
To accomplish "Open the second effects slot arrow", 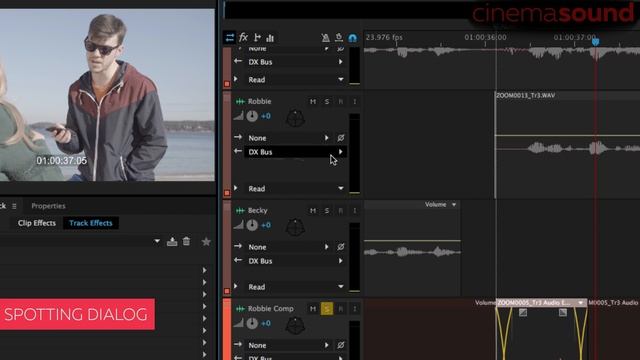I will coord(204,282).
